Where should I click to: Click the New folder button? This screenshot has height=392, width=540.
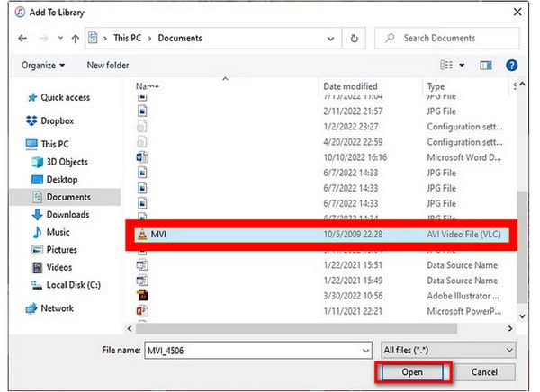(x=107, y=65)
